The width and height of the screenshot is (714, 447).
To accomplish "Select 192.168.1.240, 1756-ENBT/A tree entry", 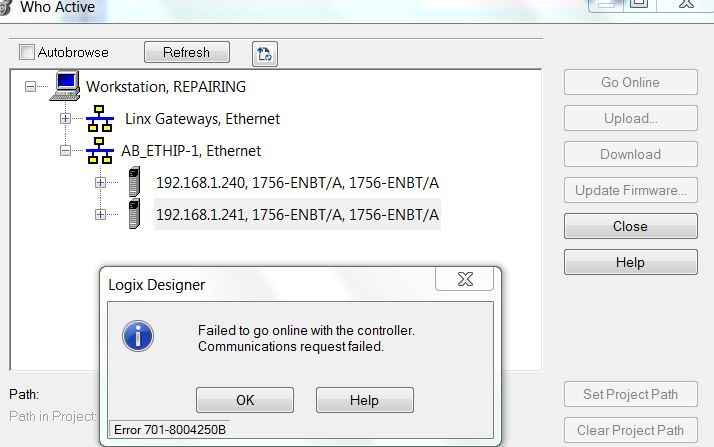I will pyautogui.click(x=297, y=183).
